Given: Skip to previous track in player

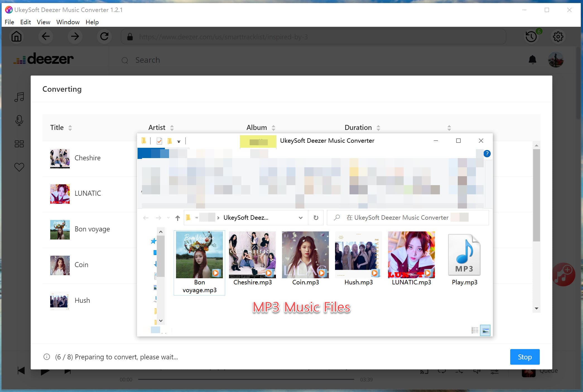Looking at the screenshot, I should click(x=21, y=371).
